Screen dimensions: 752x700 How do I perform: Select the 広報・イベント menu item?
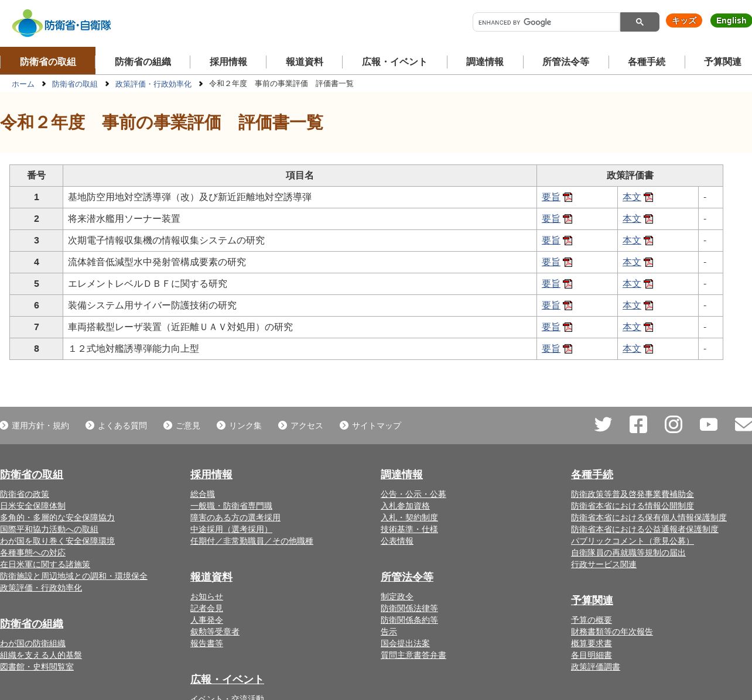394,61
